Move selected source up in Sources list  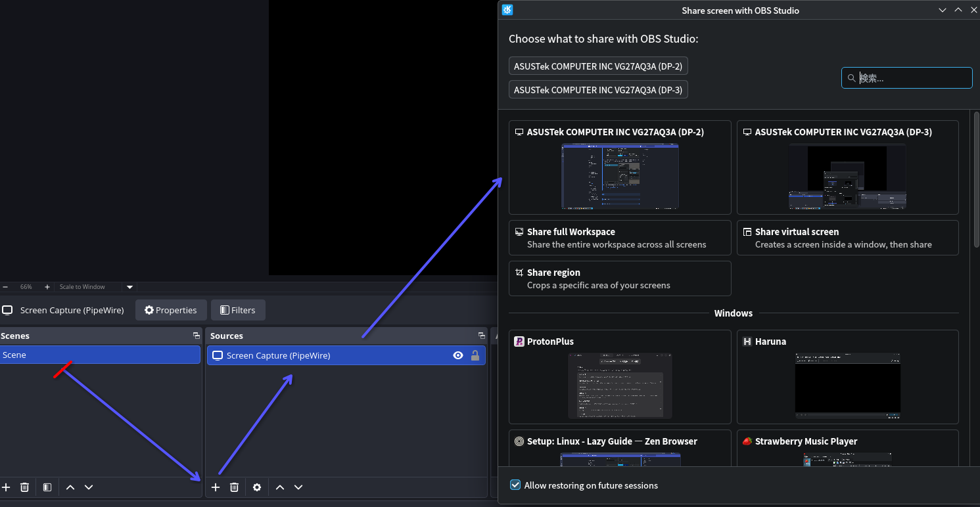point(280,487)
